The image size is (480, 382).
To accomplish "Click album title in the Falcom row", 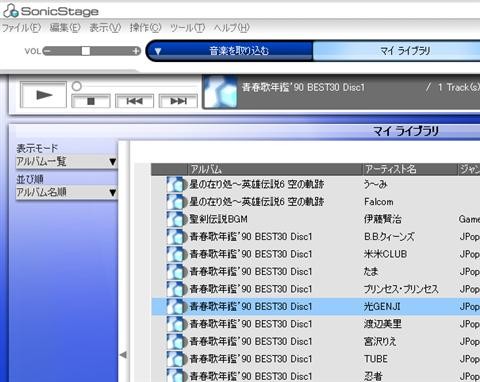I will (x=256, y=202).
